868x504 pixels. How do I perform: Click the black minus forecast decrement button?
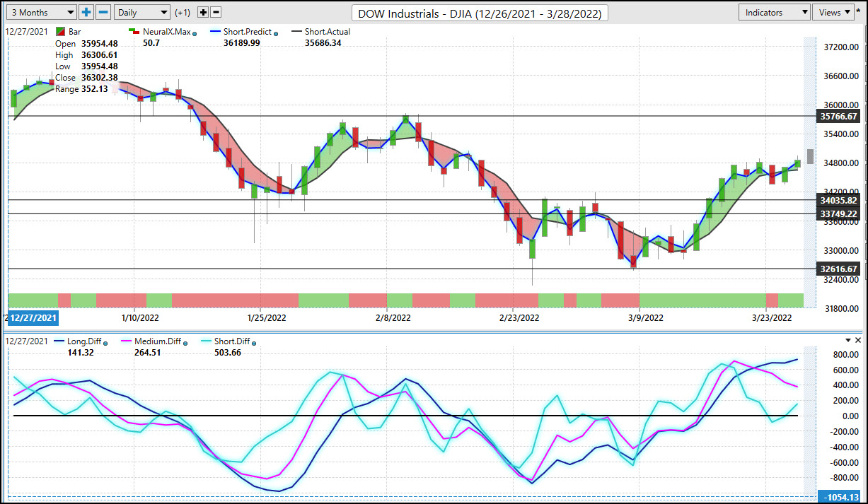(216, 12)
